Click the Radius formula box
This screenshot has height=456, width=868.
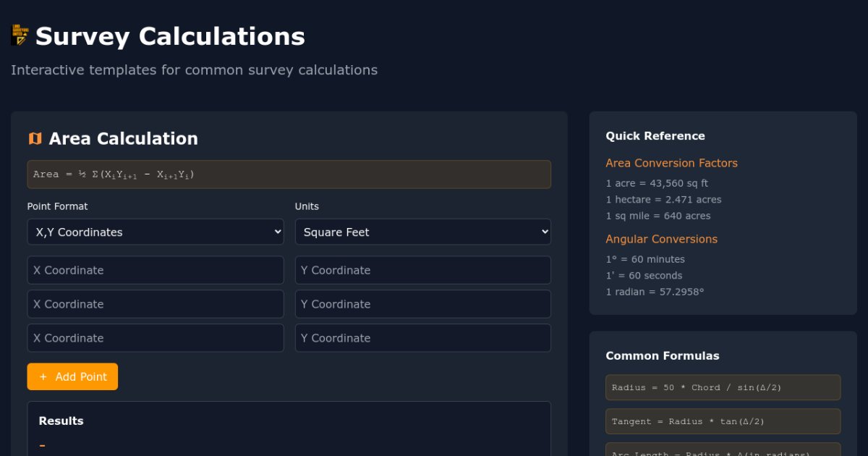pyautogui.click(x=723, y=387)
